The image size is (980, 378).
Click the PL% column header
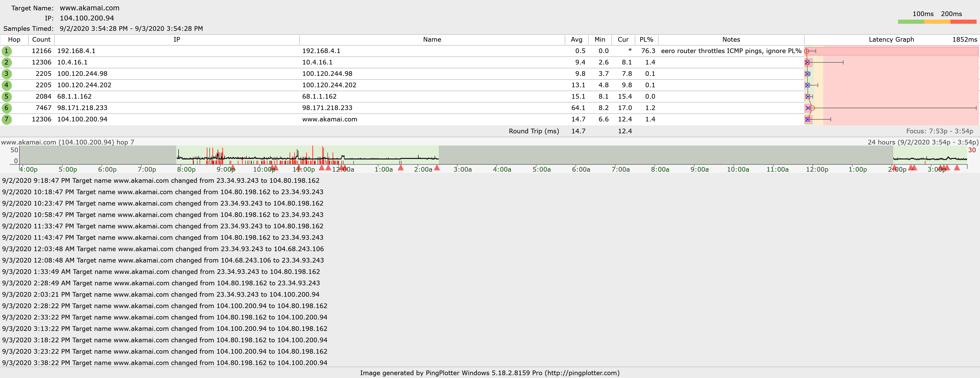click(x=646, y=40)
